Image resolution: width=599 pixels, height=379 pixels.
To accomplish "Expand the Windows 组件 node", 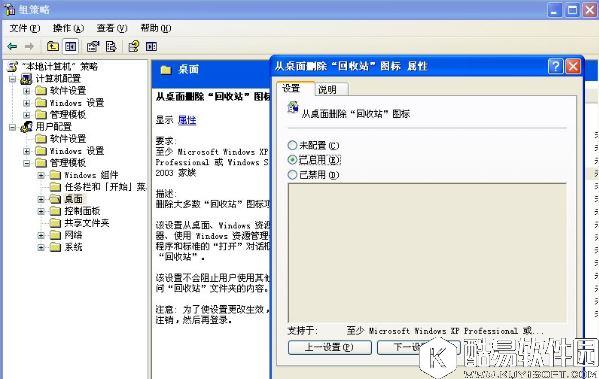I will pyautogui.click(x=41, y=175).
